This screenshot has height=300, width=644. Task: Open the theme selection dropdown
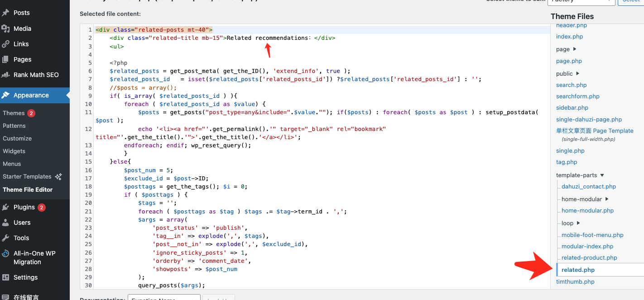(581, 1)
